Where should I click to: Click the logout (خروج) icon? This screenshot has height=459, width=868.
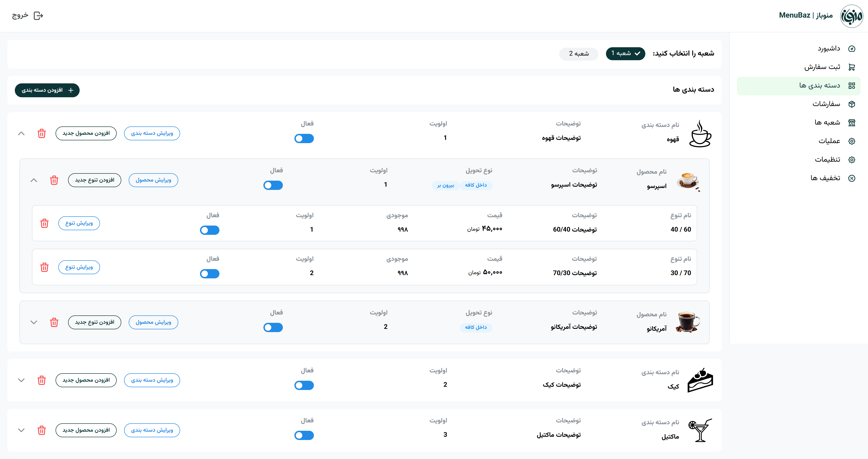point(38,16)
